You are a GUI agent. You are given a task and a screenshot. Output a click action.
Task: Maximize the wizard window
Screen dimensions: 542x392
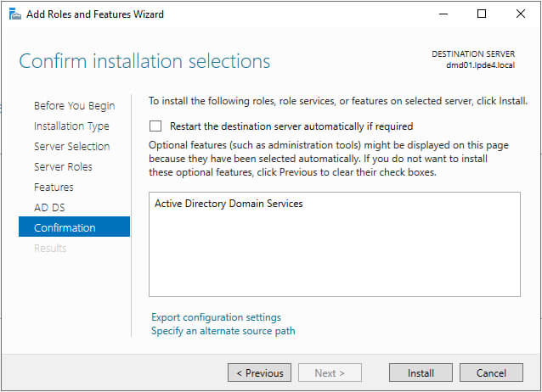click(482, 14)
